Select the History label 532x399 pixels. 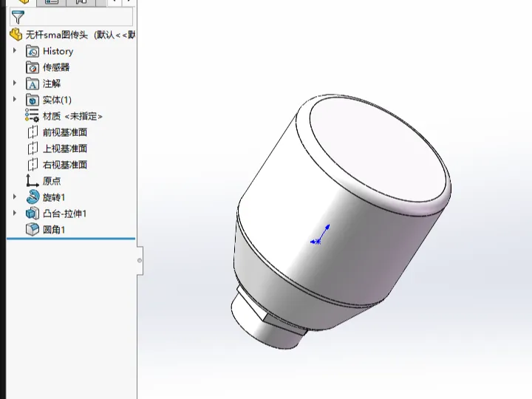tap(58, 51)
